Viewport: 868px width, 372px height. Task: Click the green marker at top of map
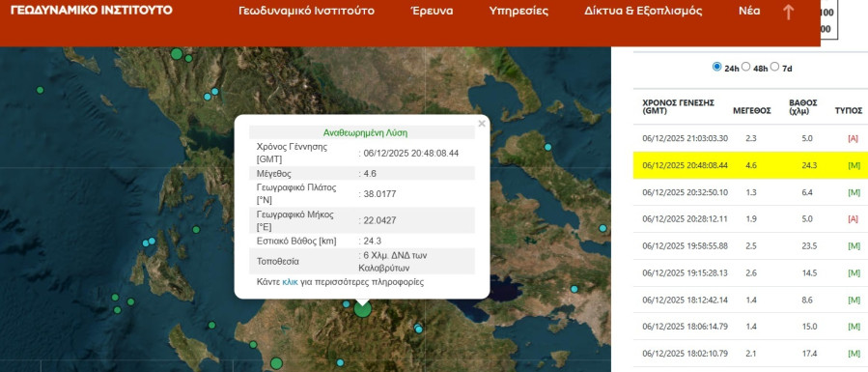coord(177,54)
